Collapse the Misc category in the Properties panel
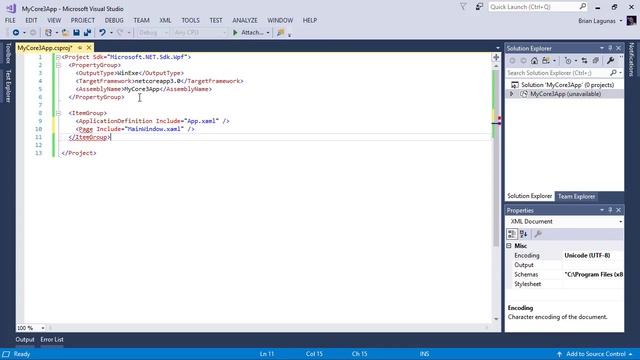 [509, 246]
